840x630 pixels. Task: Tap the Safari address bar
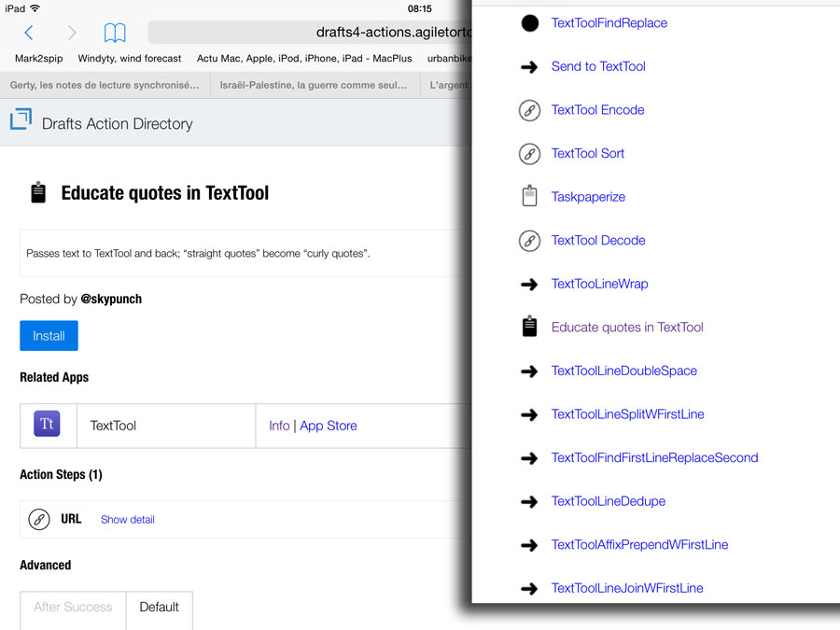tap(310, 32)
